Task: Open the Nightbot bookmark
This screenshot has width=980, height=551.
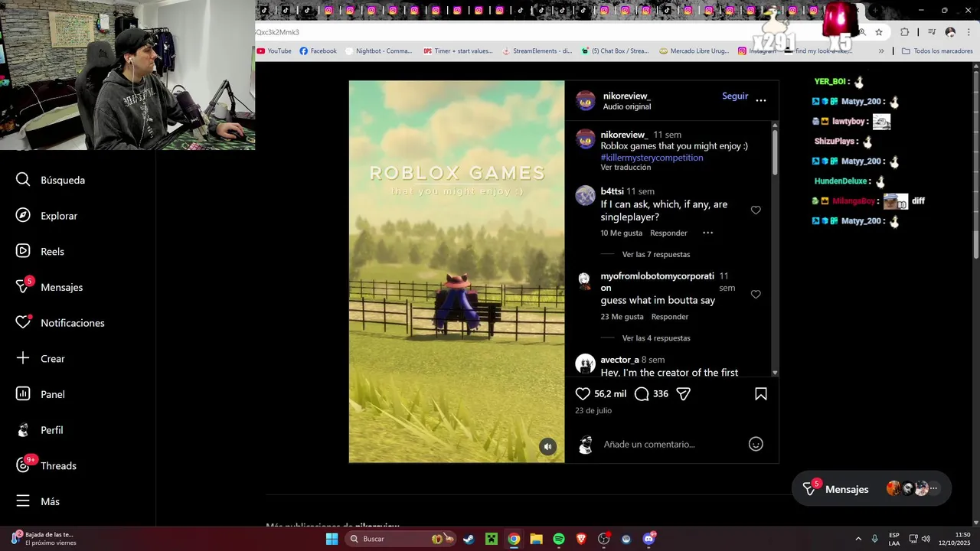Action: (x=378, y=51)
